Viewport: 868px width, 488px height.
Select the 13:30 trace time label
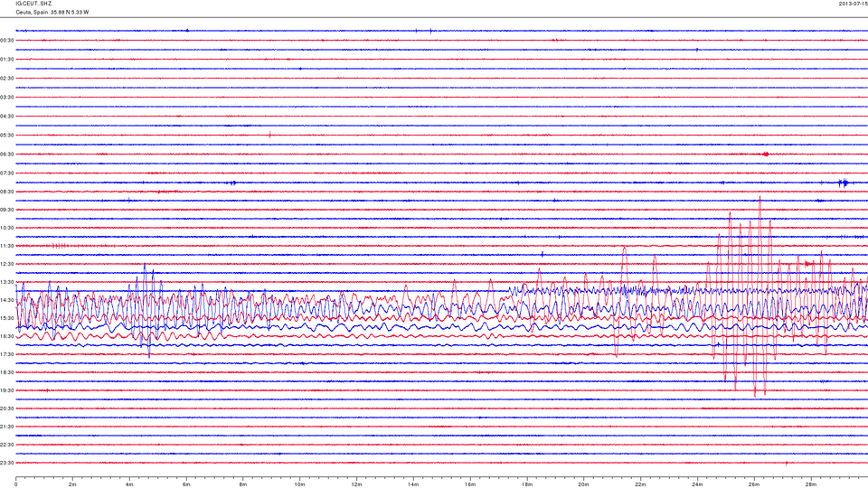point(7,282)
